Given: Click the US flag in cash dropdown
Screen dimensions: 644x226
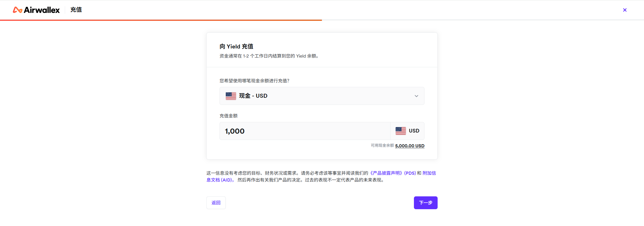Looking at the screenshot, I should point(231,96).
